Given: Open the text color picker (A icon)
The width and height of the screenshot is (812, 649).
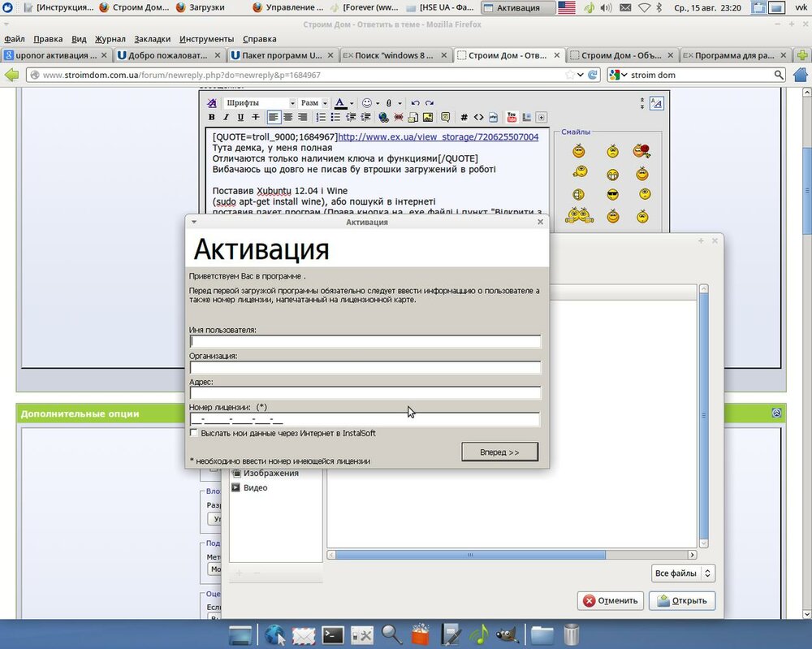Looking at the screenshot, I should 341,103.
